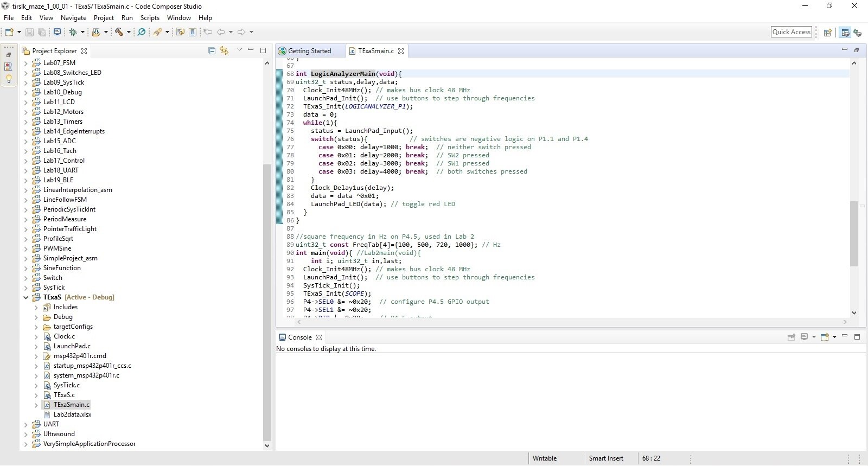Select LaunchPad.c in the project tree
Screen dimensions: 868x466
click(72, 346)
